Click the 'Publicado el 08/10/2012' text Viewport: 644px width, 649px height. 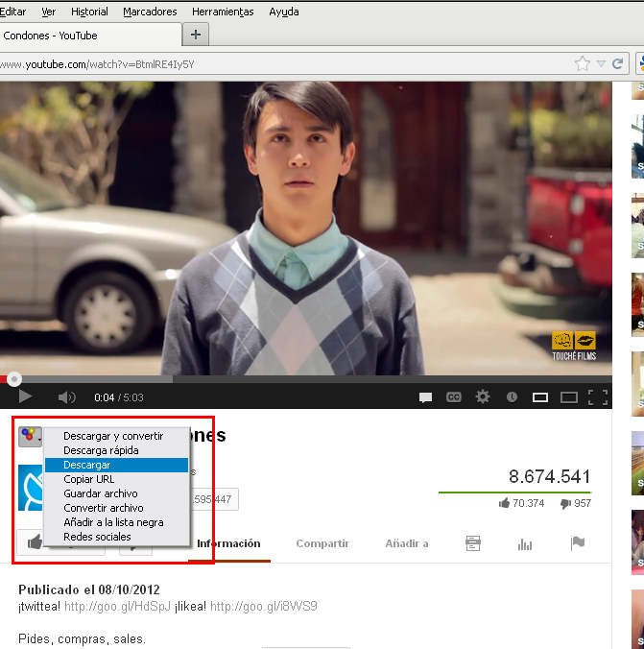pyautogui.click(x=89, y=589)
